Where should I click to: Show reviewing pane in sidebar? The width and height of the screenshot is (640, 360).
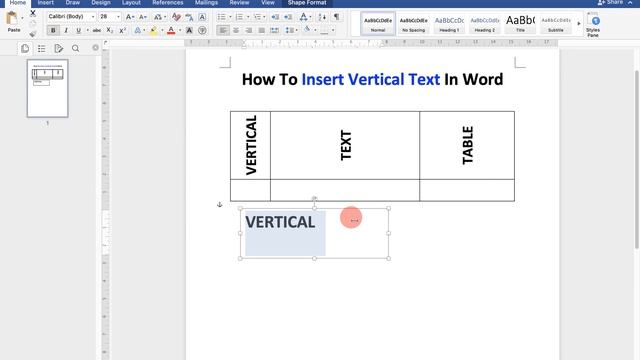pos(58,49)
